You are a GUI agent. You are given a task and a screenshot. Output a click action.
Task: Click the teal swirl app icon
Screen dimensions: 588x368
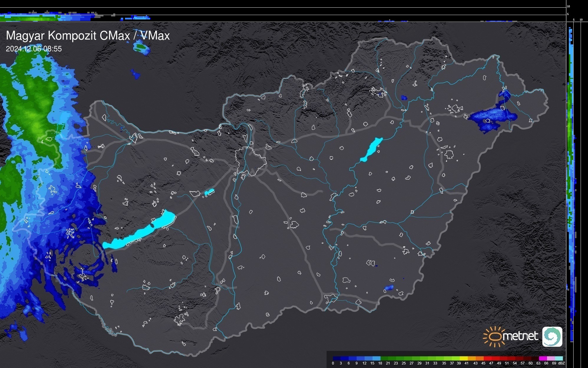click(552, 336)
